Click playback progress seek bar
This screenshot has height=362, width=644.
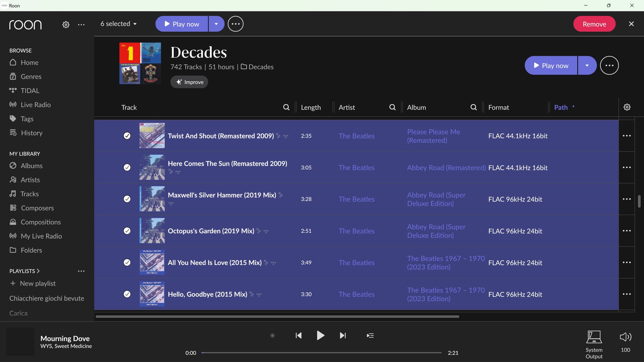[x=321, y=353]
